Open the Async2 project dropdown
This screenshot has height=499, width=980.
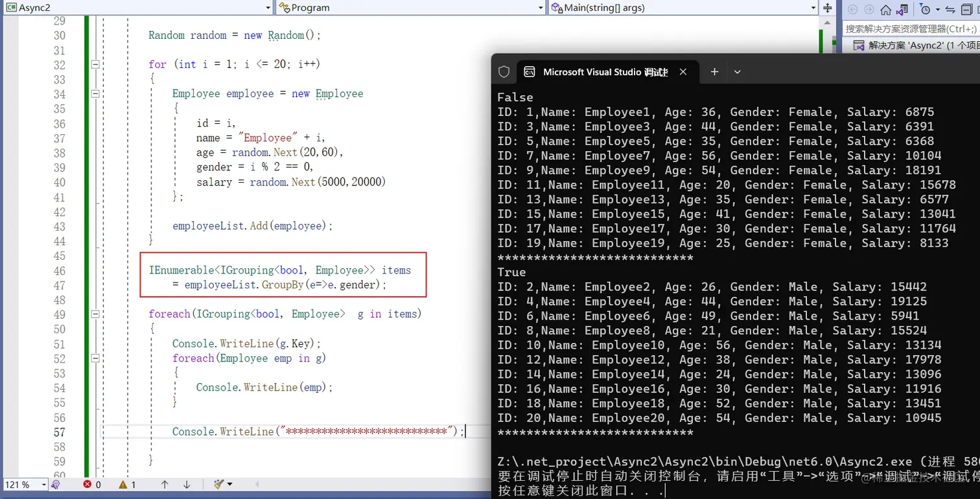(137, 8)
